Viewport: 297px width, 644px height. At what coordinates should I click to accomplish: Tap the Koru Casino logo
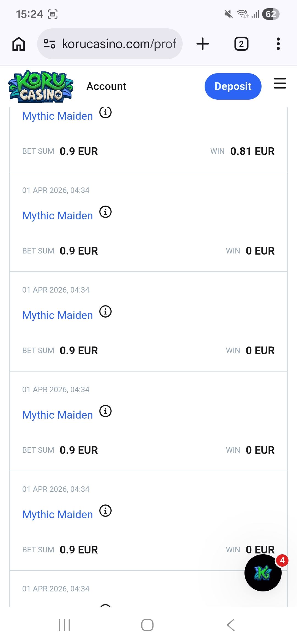click(x=41, y=86)
